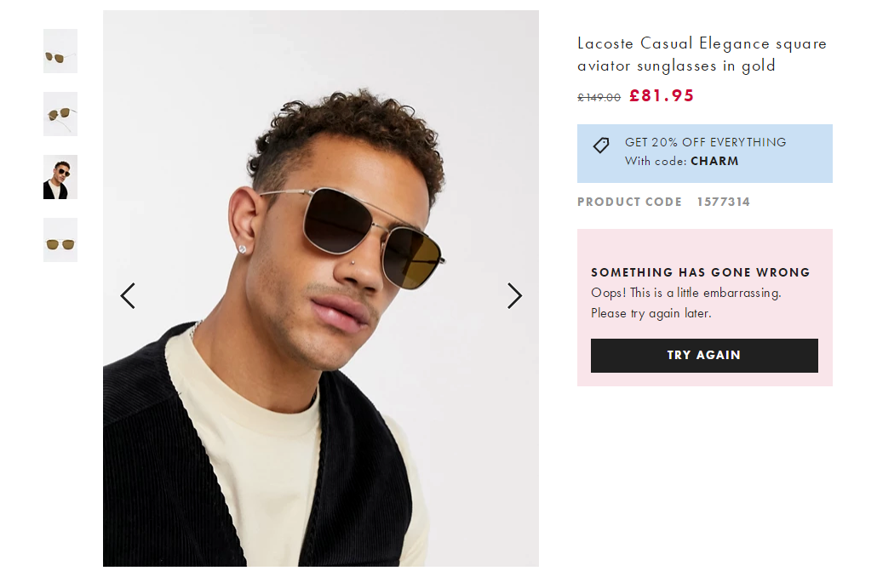Choose the fourth front-view sunglasses thumbnail
877x588 pixels.
60,240
